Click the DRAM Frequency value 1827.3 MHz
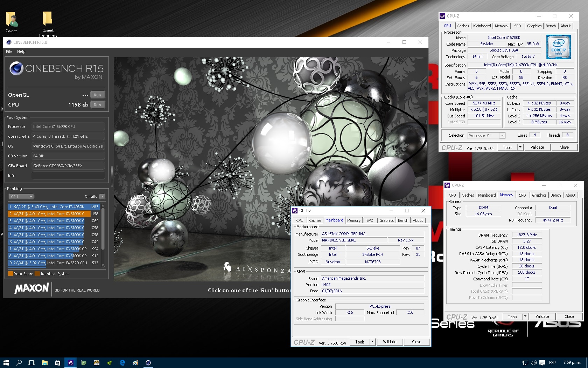Image resolution: width=588 pixels, height=368 pixels. click(527, 235)
